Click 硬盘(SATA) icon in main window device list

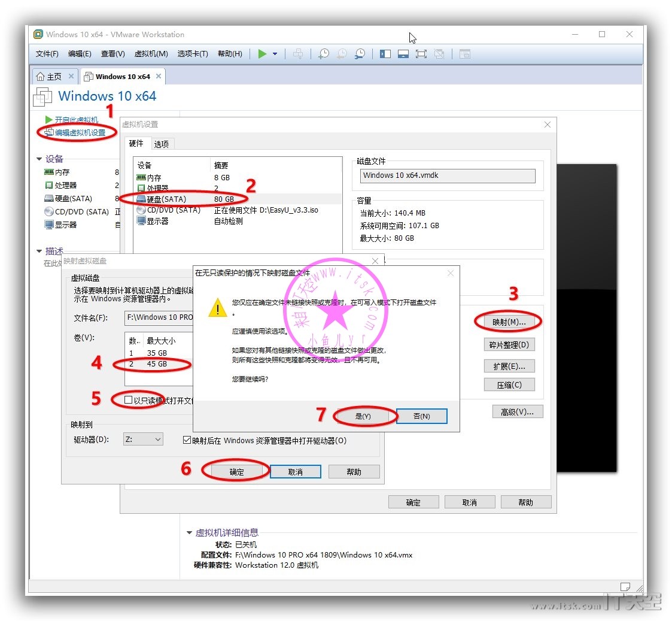[x=49, y=199]
